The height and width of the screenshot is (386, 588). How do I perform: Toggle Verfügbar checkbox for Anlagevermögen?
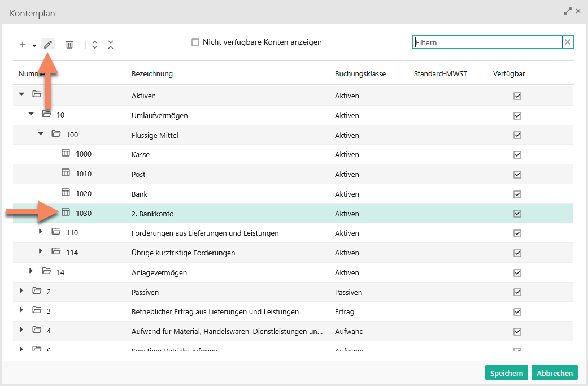coord(517,273)
